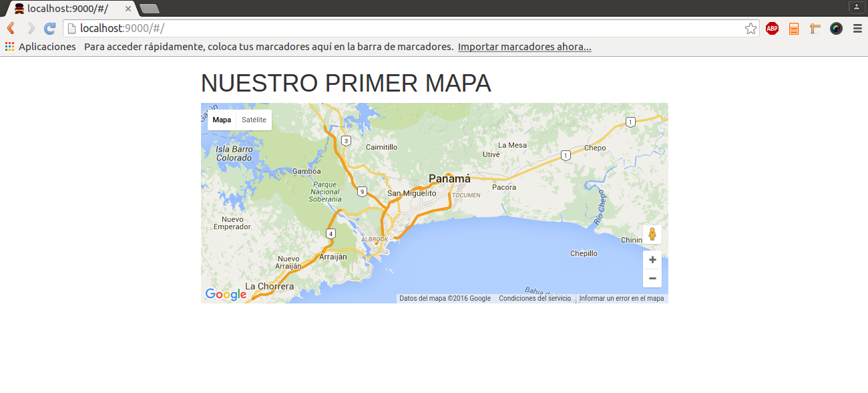868x393 pixels.
Task: Click the Arraiján label on map
Action: 333,257
